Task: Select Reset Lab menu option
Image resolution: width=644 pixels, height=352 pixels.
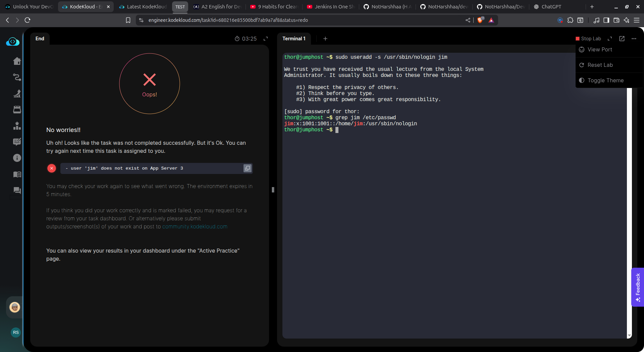Action: pyautogui.click(x=600, y=65)
